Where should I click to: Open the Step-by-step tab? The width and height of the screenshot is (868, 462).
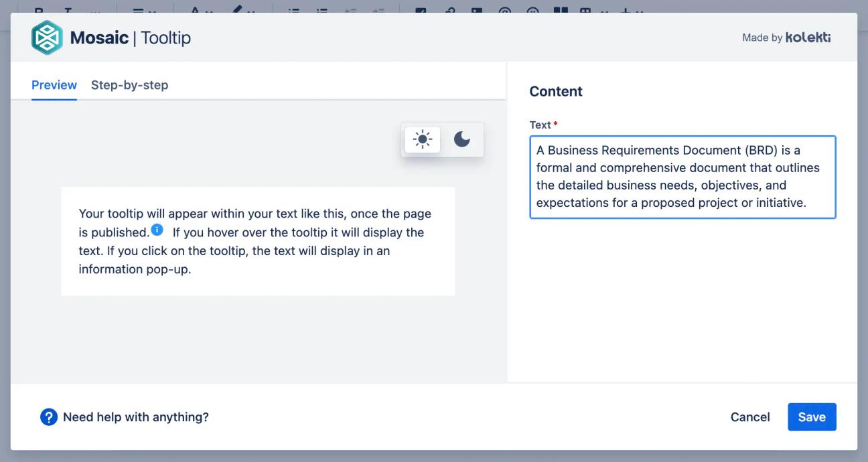click(129, 85)
